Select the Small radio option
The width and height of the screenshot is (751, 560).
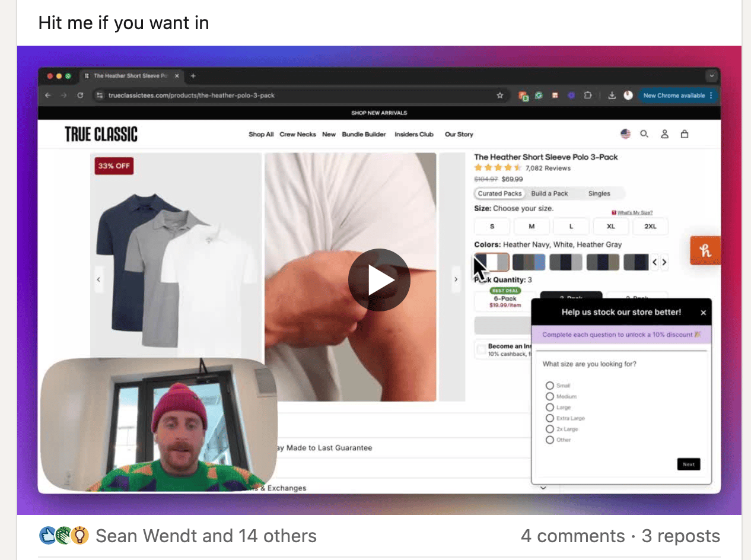pyautogui.click(x=550, y=386)
